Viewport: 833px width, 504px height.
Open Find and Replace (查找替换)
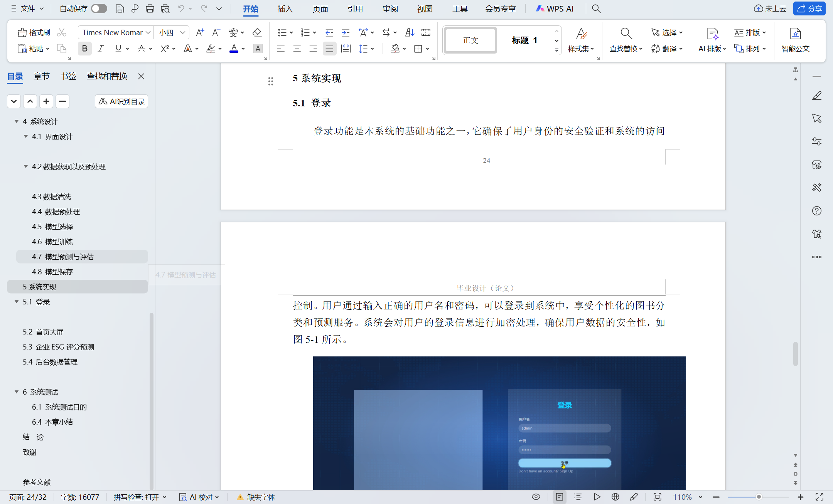[626, 40]
